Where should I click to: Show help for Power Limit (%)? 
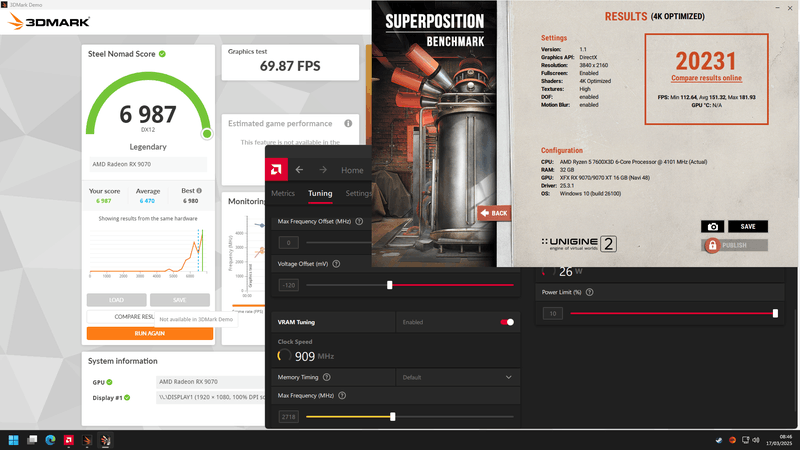pyautogui.click(x=590, y=292)
